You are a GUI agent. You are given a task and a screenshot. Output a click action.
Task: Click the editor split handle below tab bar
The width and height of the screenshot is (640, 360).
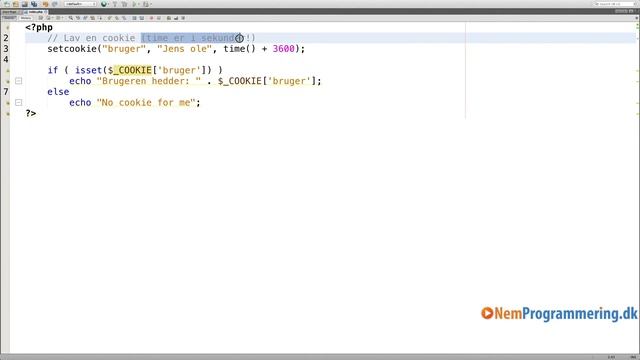637,18
